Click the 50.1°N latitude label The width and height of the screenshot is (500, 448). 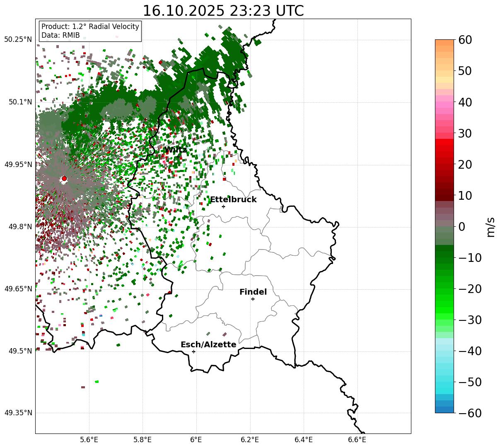20,102
